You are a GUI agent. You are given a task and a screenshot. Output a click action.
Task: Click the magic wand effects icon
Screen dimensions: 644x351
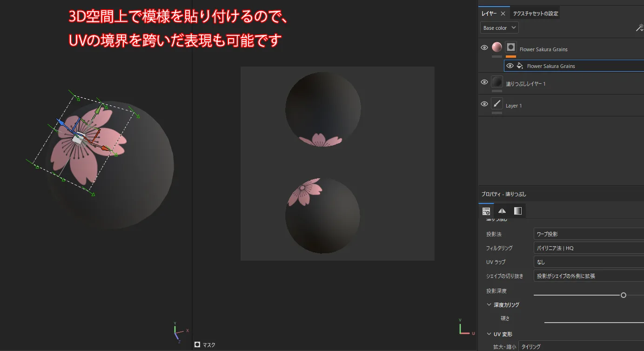(640, 28)
